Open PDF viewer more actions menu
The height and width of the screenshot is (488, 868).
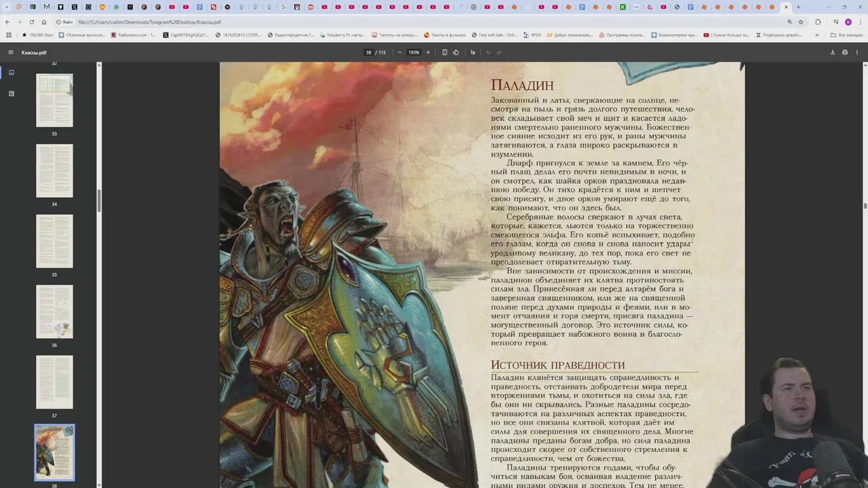click(x=857, y=52)
